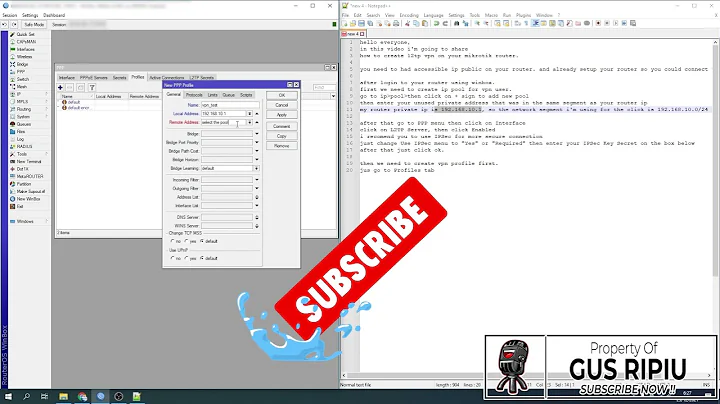Screen dimensions: 720x404
Task: Open Local Address dropdown arrow
Action: [x=250, y=113]
